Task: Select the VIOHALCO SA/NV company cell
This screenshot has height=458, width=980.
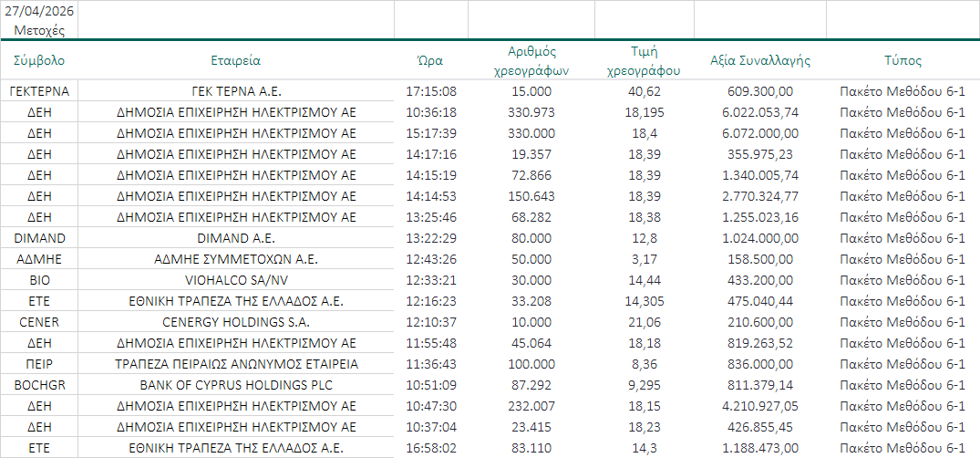Action: 236,280
